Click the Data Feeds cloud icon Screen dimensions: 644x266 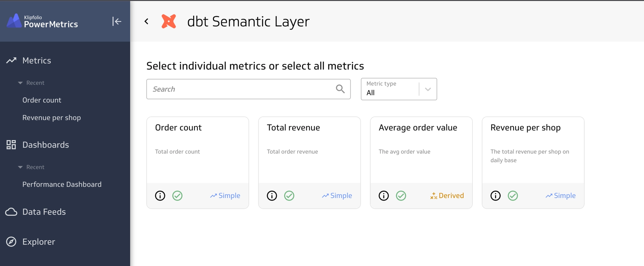tap(11, 212)
